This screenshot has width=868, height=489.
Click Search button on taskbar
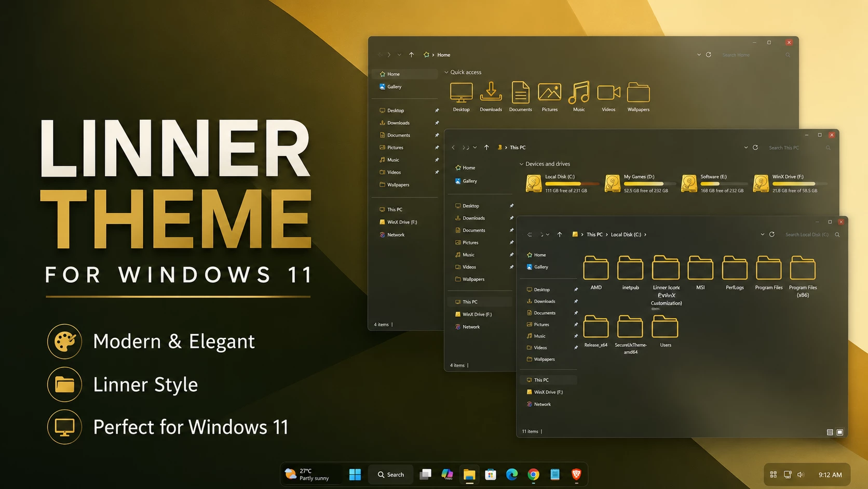click(x=391, y=474)
